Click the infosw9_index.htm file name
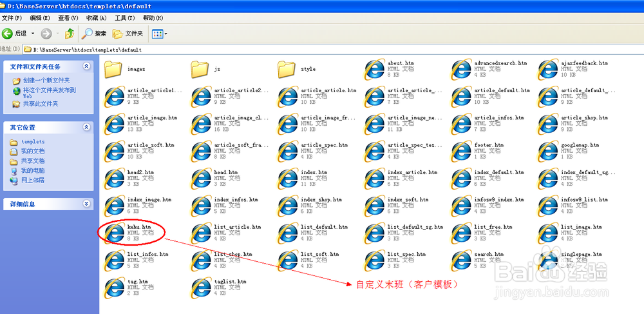 pyautogui.click(x=499, y=200)
